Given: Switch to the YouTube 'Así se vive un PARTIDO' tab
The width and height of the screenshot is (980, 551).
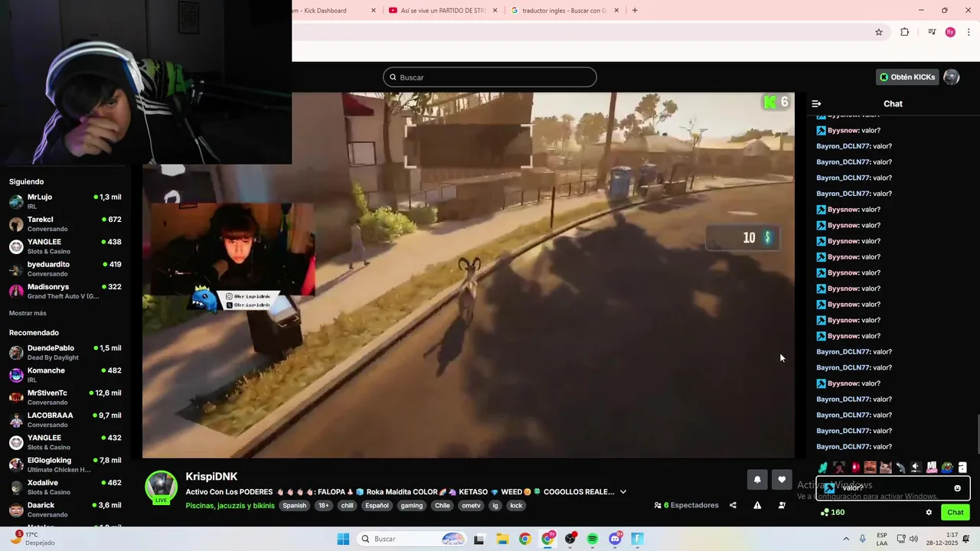Looking at the screenshot, I should click(443, 11).
